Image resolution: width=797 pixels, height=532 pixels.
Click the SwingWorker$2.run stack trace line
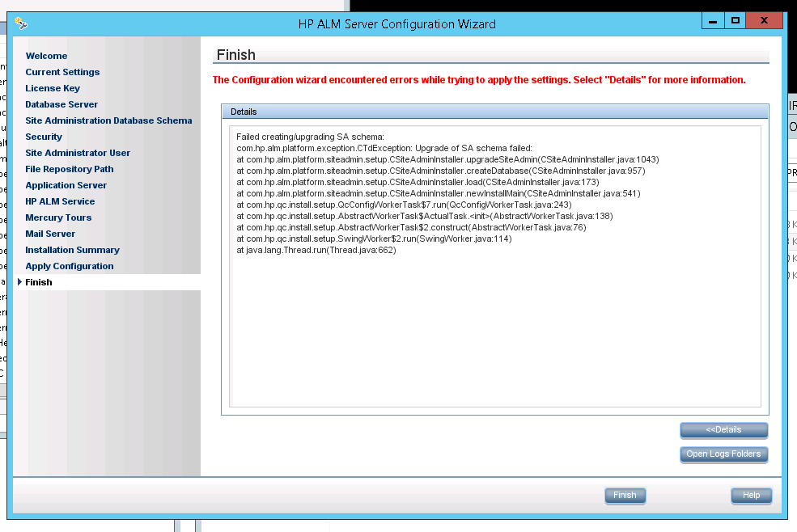pyautogui.click(x=374, y=239)
